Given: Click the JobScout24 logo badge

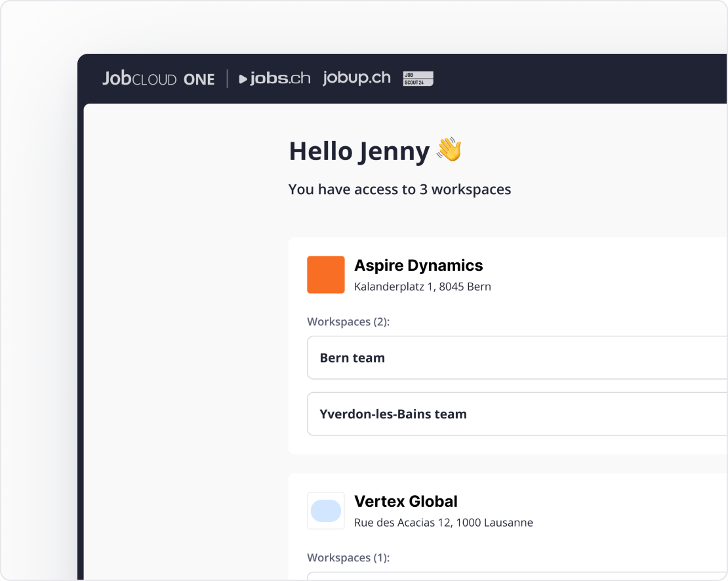Looking at the screenshot, I should 418,79.
